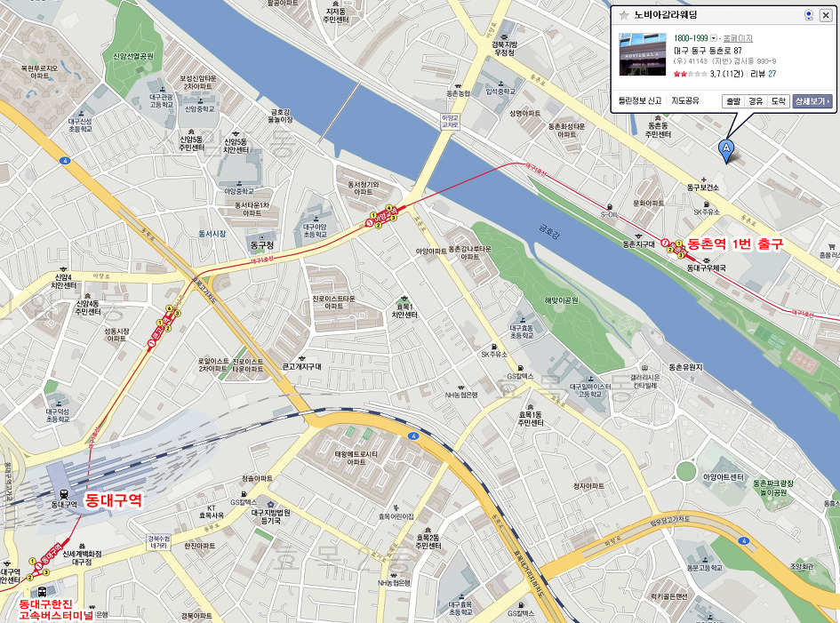The image size is (840, 623).
Task: Set this place as 경유 waypoint
Action: pyautogui.click(x=756, y=100)
